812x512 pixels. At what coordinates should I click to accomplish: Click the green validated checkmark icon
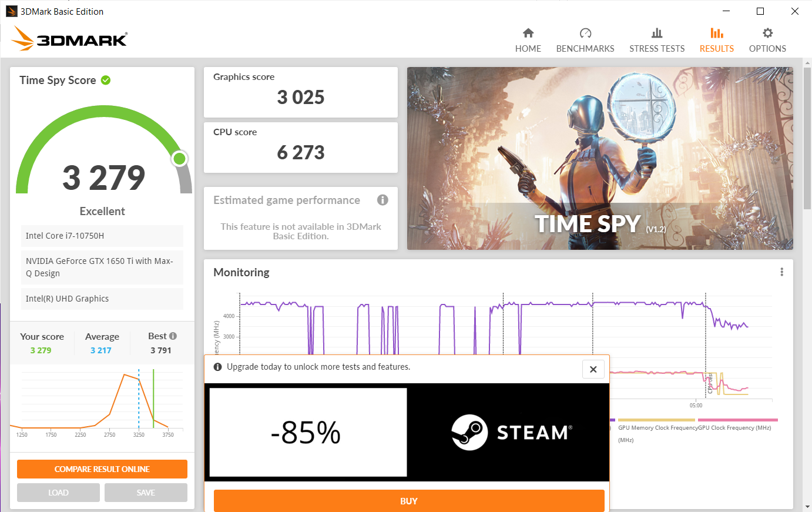[x=106, y=81]
